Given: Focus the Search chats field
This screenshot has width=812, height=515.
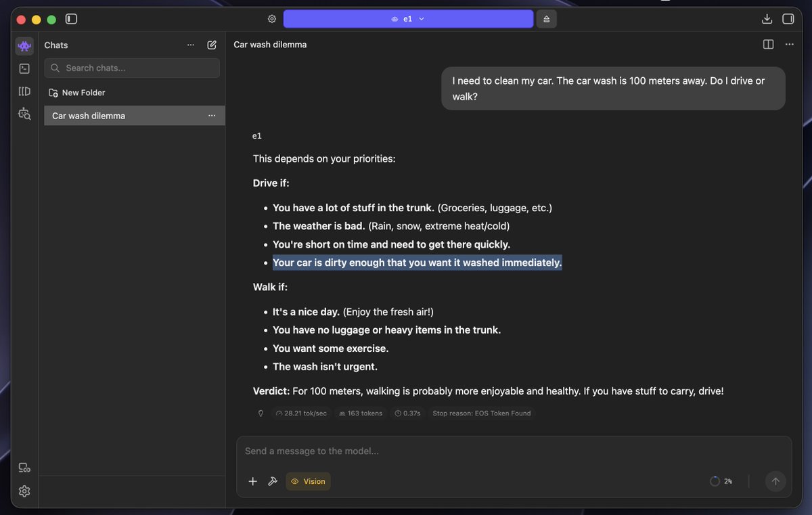Looking at the screenshot, I should [x=132, y=68].
